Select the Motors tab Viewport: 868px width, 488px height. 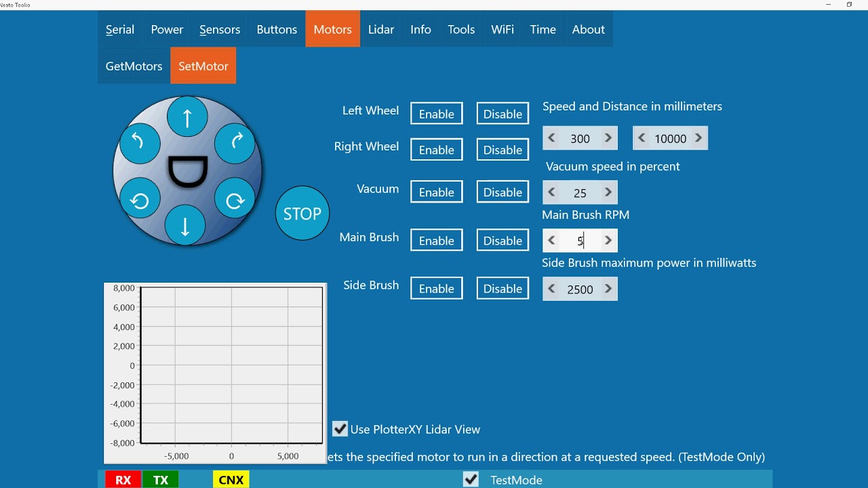(x=333, y=29)
